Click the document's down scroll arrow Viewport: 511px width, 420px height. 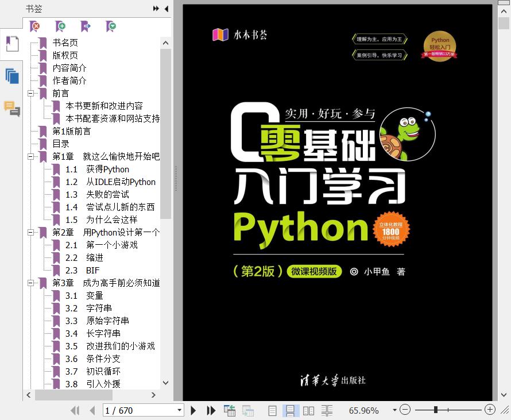tap(504, 395)
